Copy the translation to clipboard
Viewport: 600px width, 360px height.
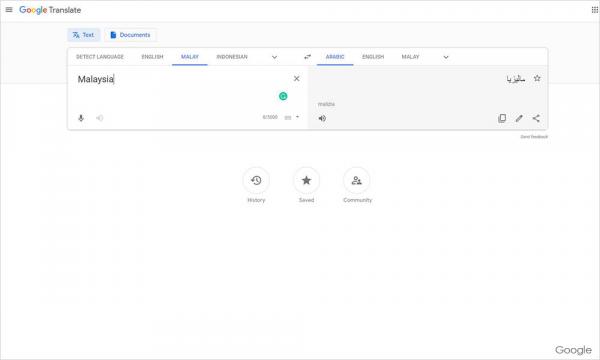point(502,118)
